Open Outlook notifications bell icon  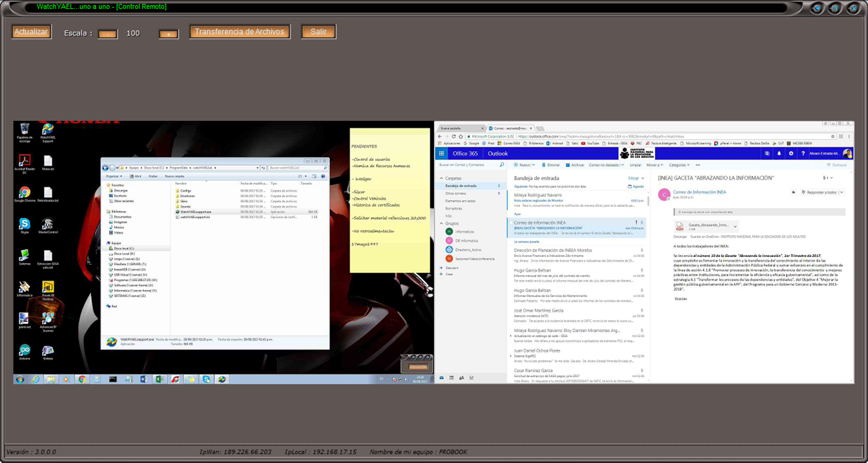[x=779, y=154]
